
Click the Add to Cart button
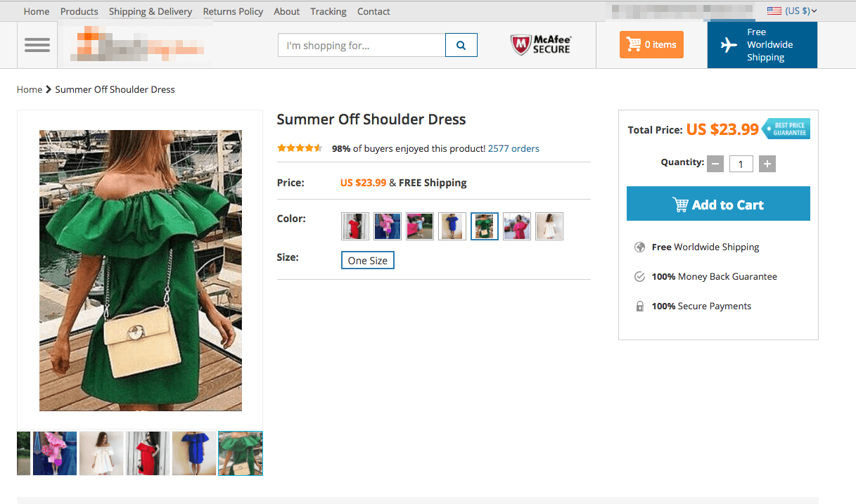[x=718, y=204]
